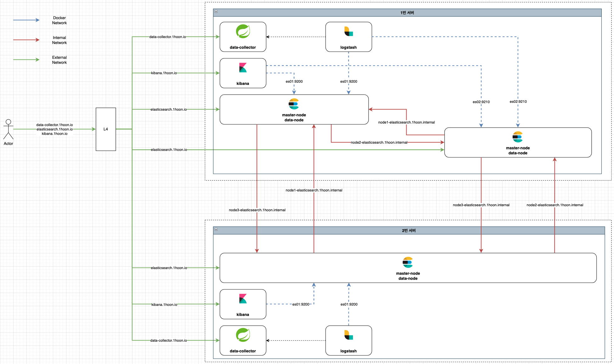The width and height of the screenshot is (614, 364).
Task: Select the 2번 서버 title bar
Action: click(x=408, y=230)
